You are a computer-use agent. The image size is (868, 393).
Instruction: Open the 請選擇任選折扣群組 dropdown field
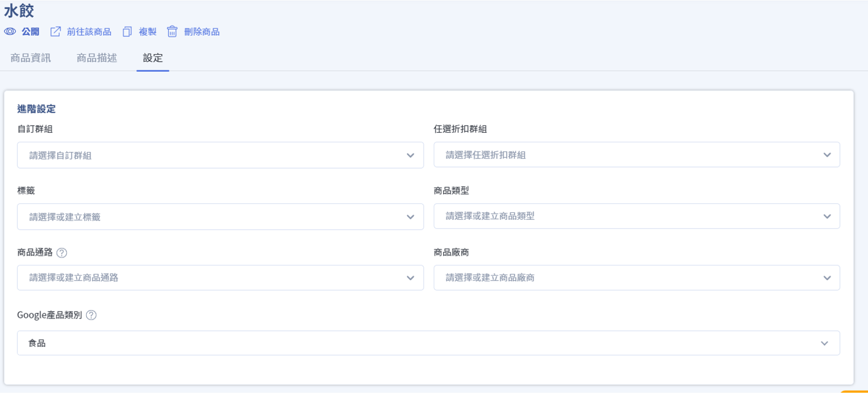point(637,154)
